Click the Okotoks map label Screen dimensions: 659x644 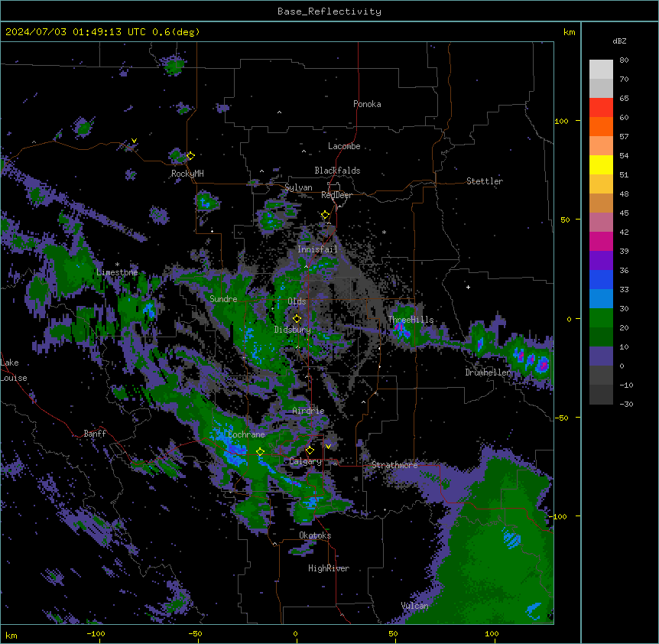(315, 535)
